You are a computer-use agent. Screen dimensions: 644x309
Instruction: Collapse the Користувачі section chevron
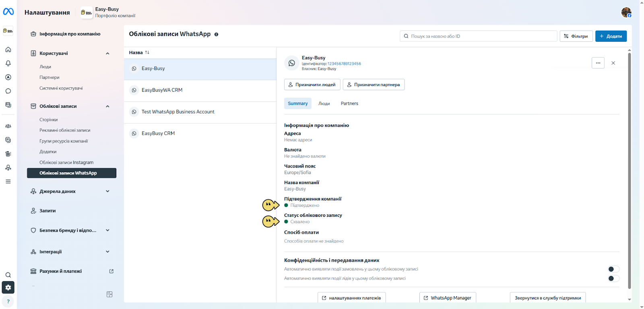[107, 53]
